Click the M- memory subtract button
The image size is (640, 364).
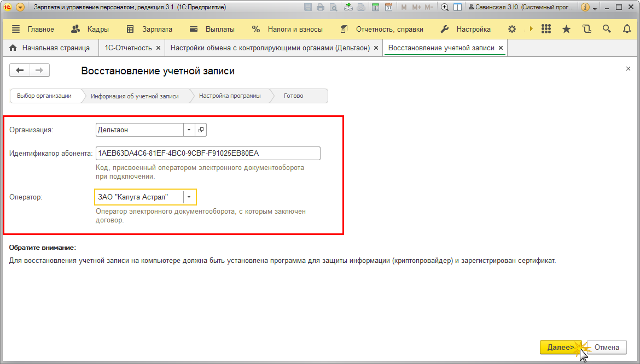pos(428,7)
